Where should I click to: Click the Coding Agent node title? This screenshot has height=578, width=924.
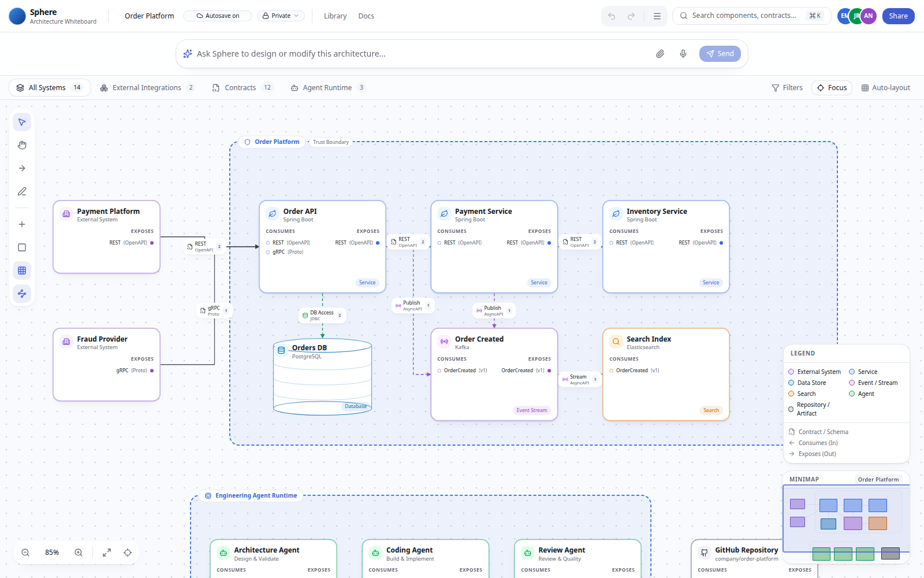[x=409, y=550]
